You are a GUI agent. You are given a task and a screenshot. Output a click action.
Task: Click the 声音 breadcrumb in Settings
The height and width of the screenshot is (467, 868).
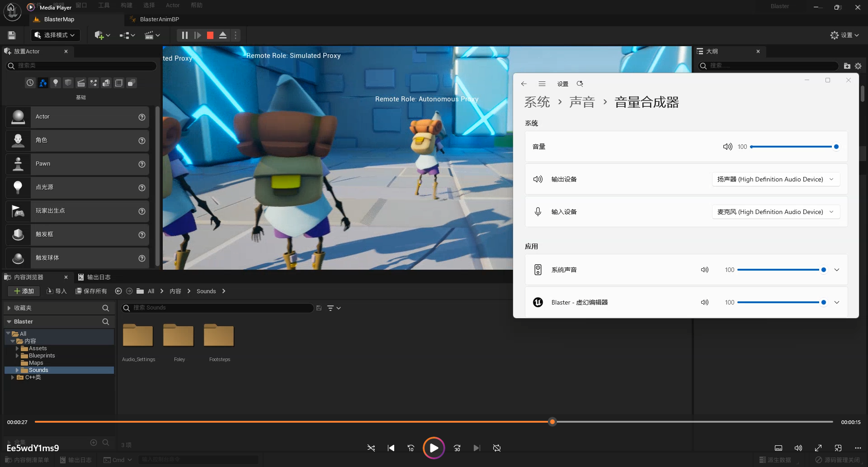(x=582, y=102)
